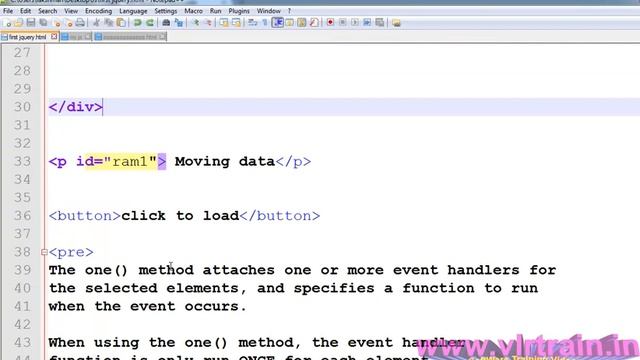This screenshot has width=640, height=360.
Task: Toggle Show All Characters pilcrow button
Action: tap(265, 23)
